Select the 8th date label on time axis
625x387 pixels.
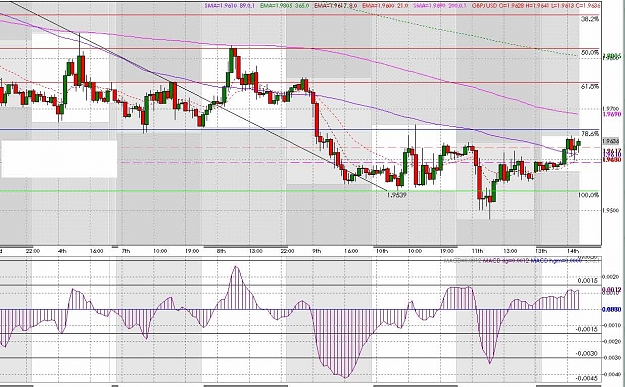tap(222, 251)
